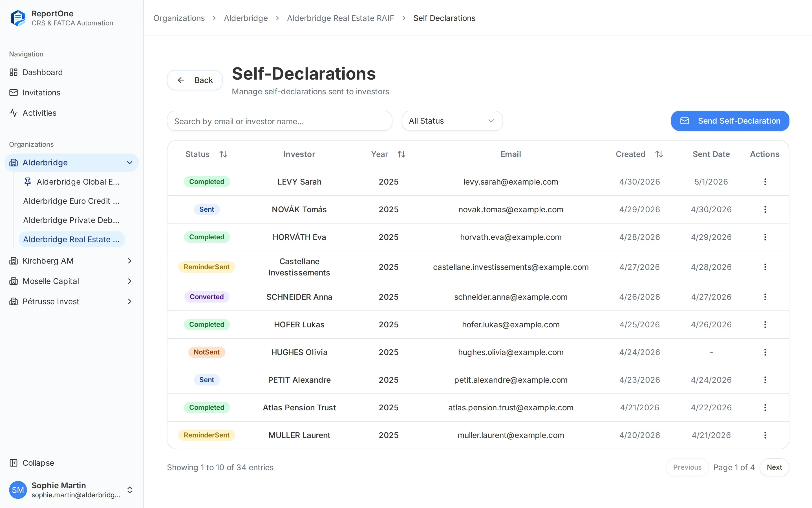Expand the Moselle Capital chevron
This screenshot has height=508, width=812.
[x=129, y=281]
